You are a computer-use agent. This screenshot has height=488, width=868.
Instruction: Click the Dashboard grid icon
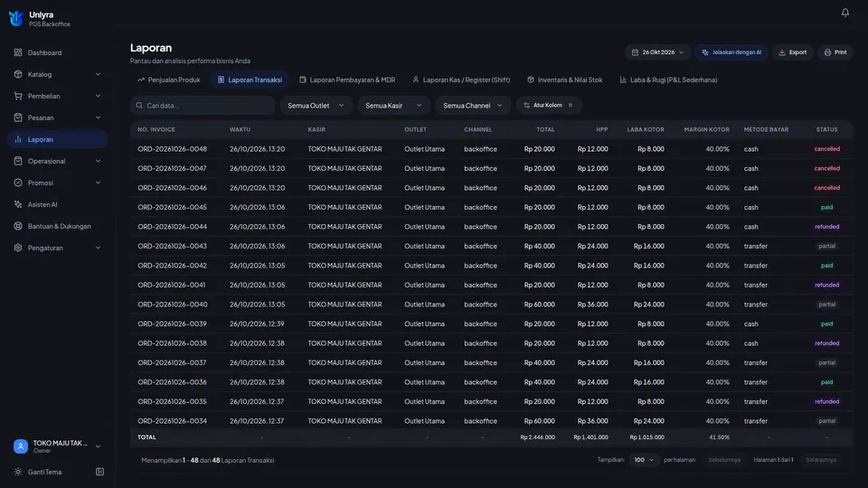coord(18,52)
